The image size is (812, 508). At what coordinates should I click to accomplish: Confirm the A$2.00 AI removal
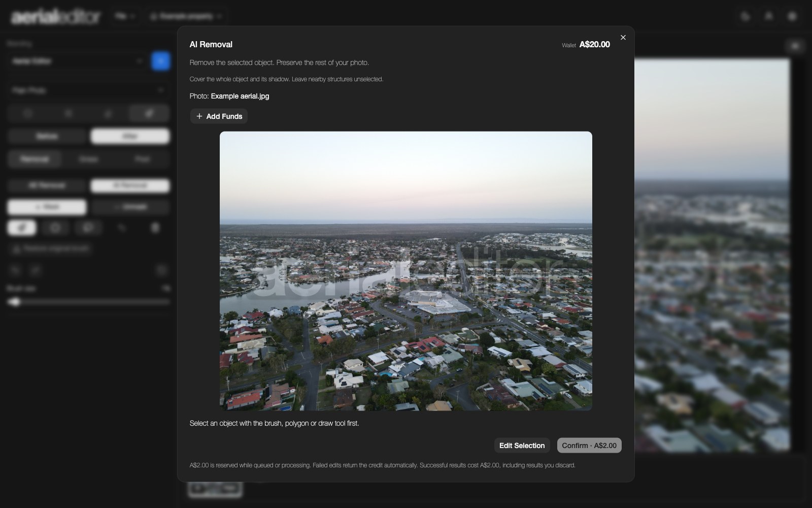click(x=589, y=446)
